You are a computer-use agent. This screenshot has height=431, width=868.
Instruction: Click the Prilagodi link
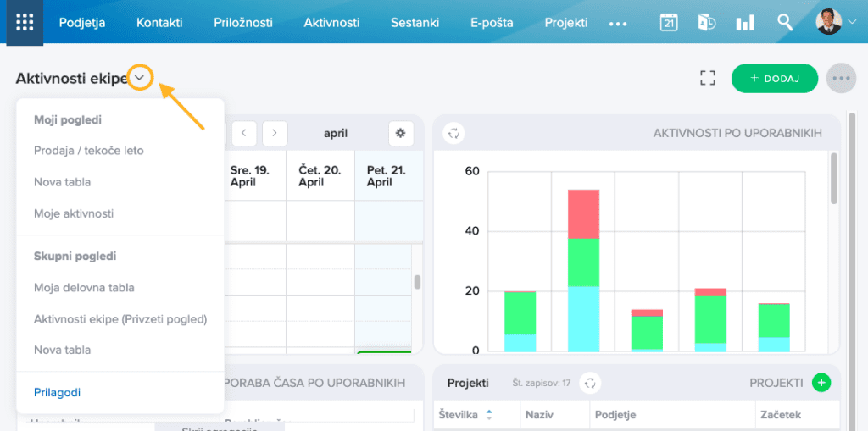coord(57,393)
